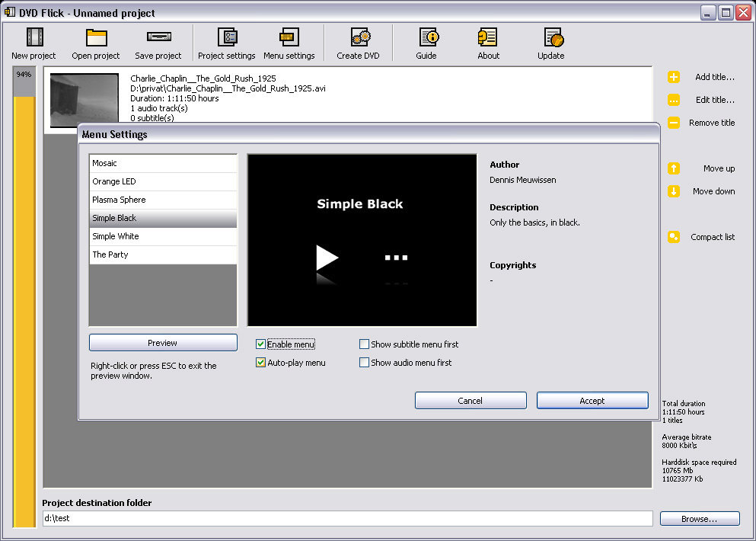Choose the Orange LED template

[x=163, y=181]
